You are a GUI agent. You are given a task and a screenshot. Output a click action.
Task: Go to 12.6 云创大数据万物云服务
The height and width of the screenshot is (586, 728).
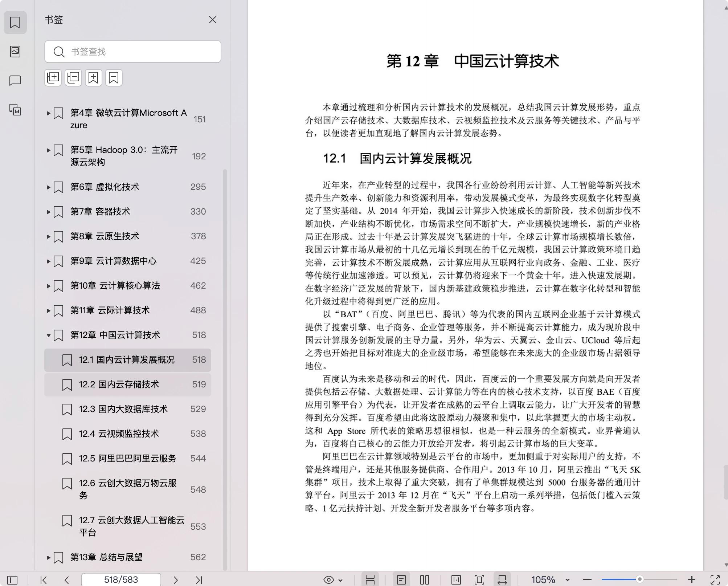(x=128, y=489)
